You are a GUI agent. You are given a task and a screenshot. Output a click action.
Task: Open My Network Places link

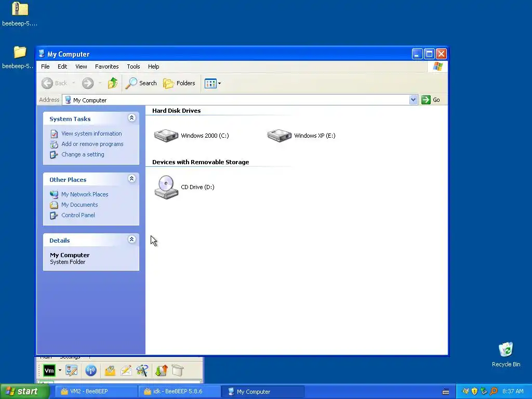click(85, 194)
